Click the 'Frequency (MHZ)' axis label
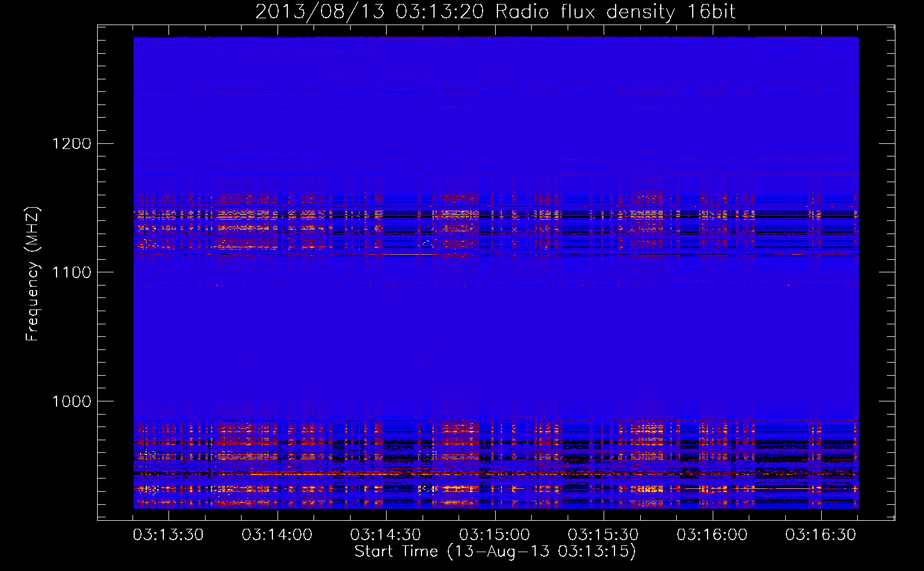 pos(33,274)
